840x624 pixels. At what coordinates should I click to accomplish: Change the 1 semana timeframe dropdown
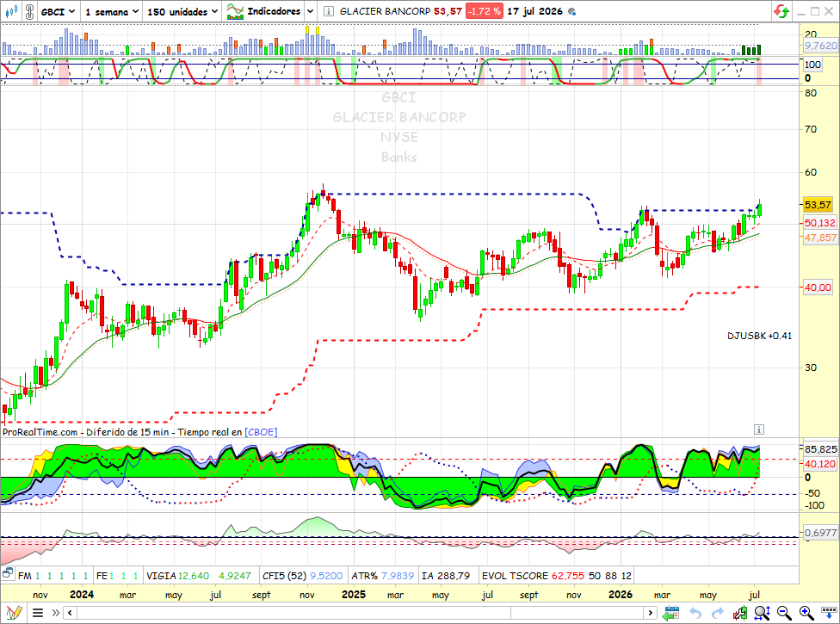[x=111, y=11]
